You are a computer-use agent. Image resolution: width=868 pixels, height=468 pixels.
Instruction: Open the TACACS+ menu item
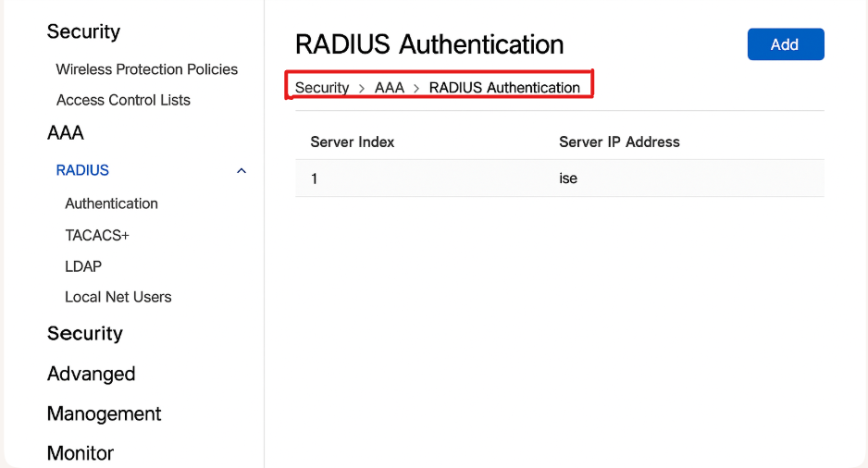(97, 236)
